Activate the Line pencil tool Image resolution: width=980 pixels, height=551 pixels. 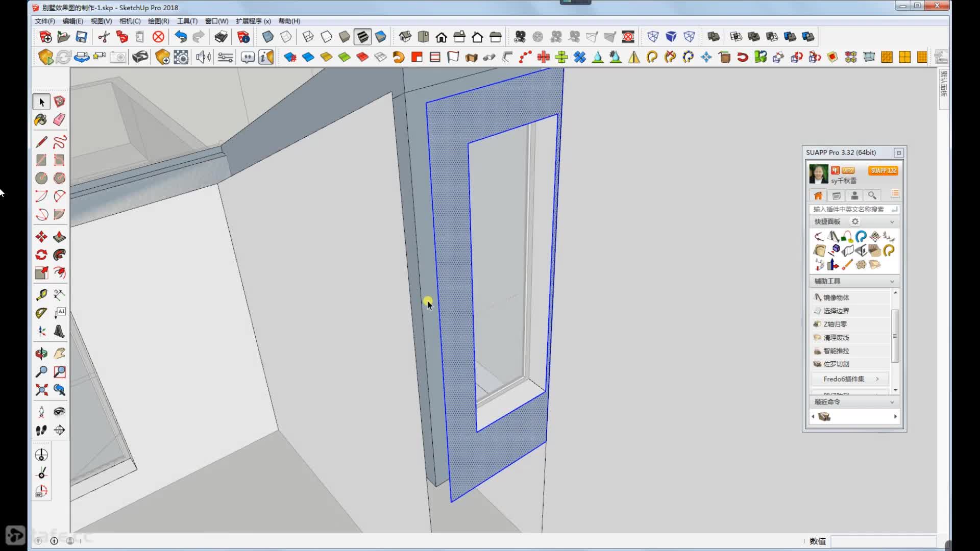coord(41,142)
